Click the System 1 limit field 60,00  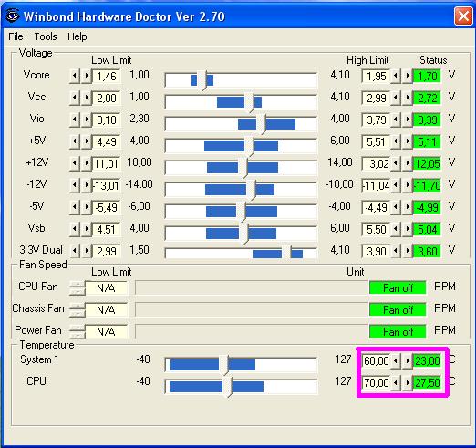[376, 361]
